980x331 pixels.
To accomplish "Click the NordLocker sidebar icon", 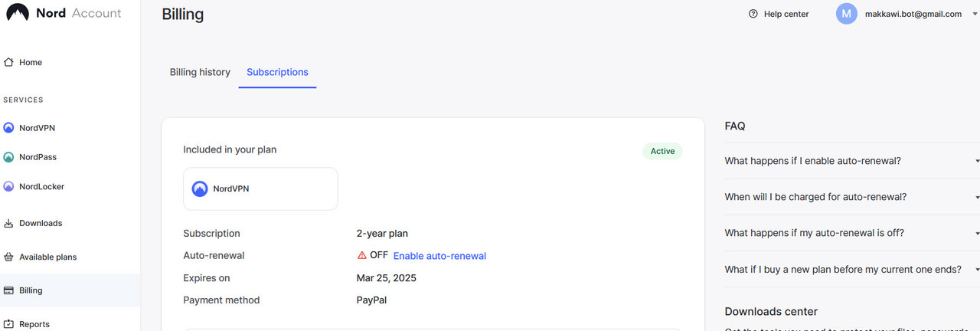I will [x=9, y=186].
